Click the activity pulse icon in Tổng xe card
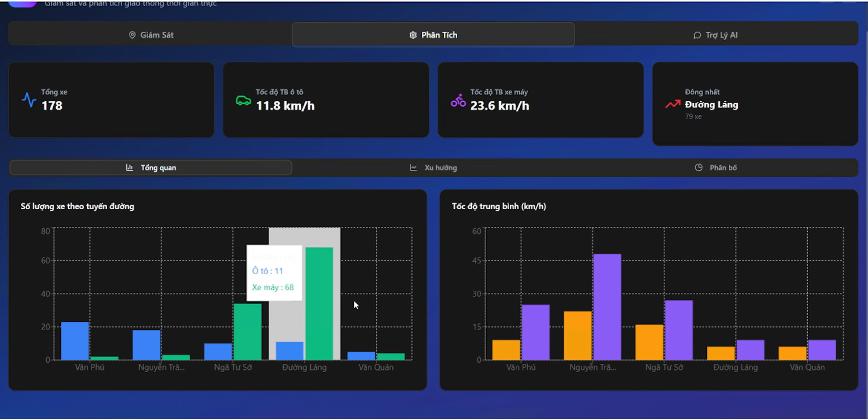868x419 pixels. pos(29,100)
